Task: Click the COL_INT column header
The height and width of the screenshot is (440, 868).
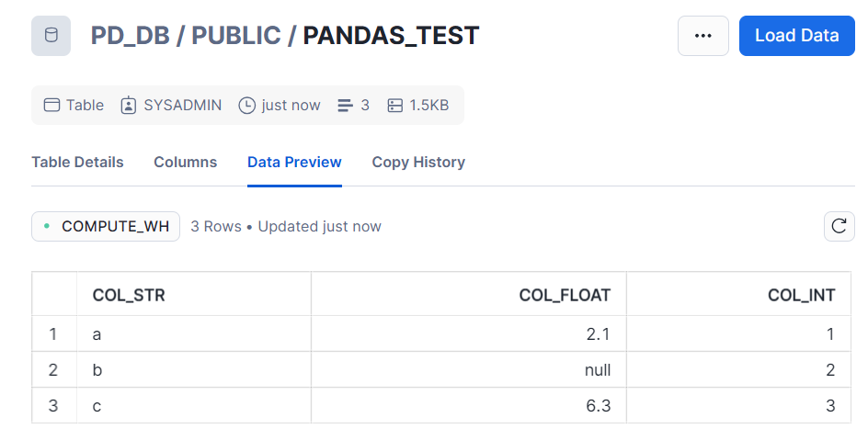Action: 802,295
